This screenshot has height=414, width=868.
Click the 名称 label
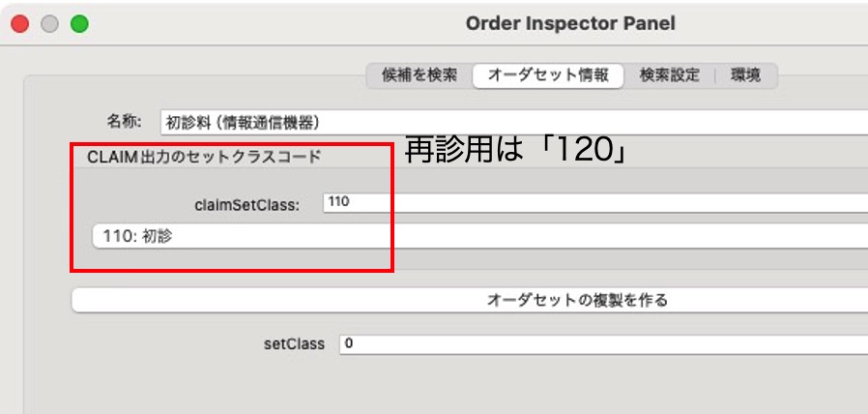pos(124,122)
